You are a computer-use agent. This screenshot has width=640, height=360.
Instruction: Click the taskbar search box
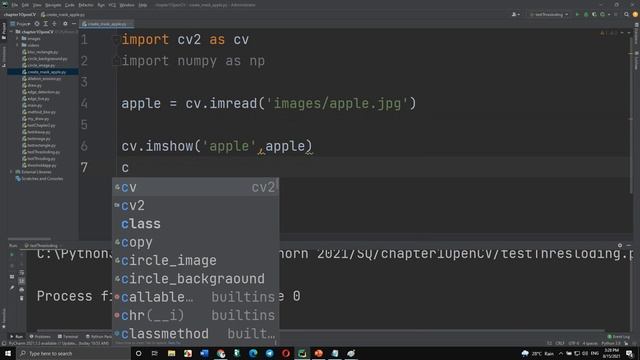pos(73,353)
